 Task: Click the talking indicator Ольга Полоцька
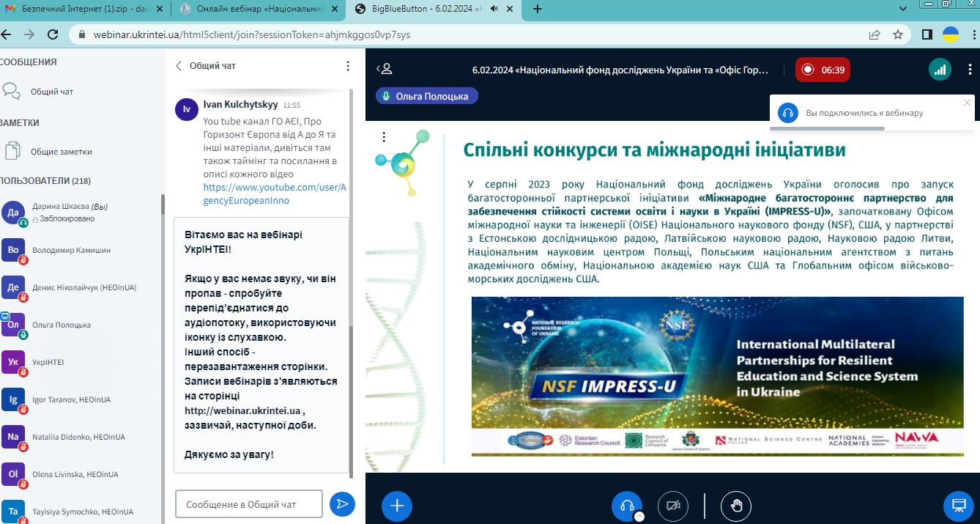point(427,96)
